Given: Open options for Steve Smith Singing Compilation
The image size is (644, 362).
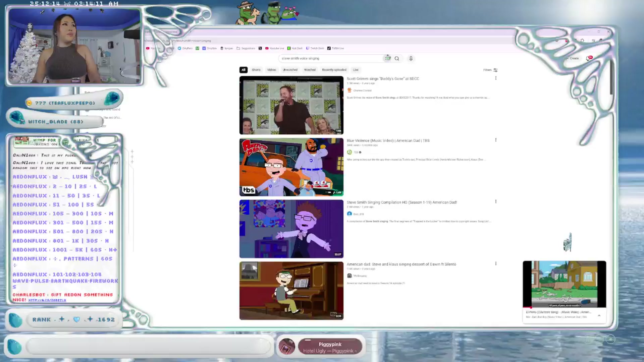Looking at the screenshot, I should 496,202.
